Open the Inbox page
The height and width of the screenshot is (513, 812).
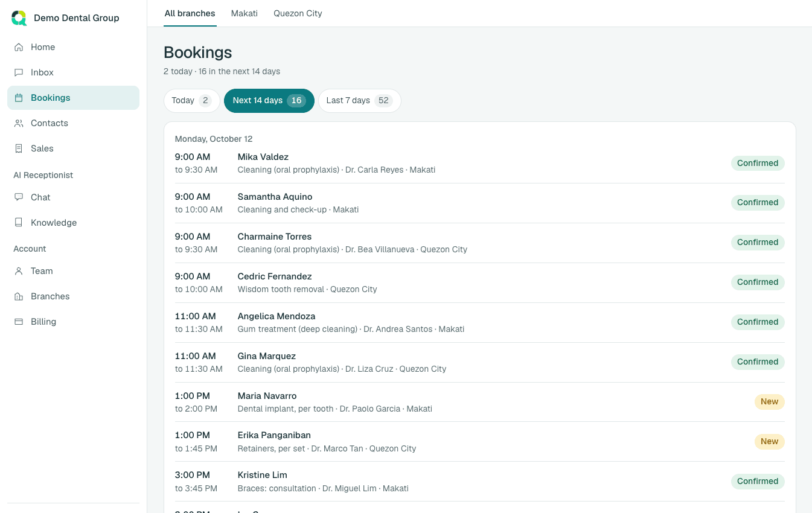point(73,72)
